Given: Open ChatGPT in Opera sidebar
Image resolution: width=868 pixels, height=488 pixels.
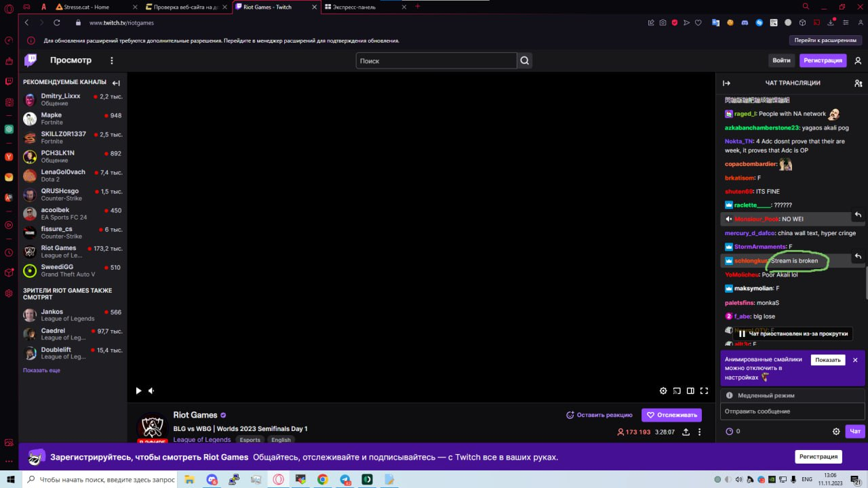Looking at the screenshot, I should coord(9,129).
